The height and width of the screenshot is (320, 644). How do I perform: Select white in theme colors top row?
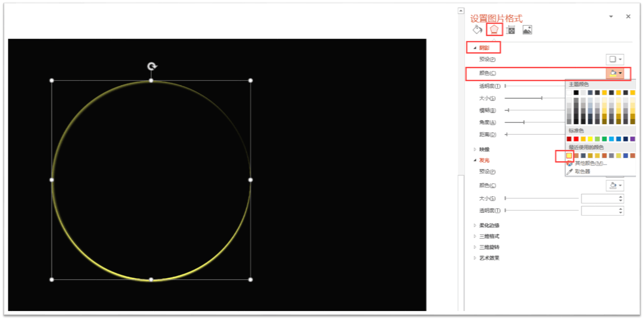(569, 93)
